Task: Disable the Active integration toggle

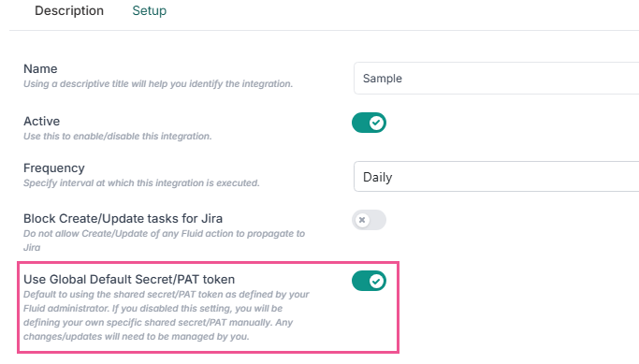Action: point(369,123)
